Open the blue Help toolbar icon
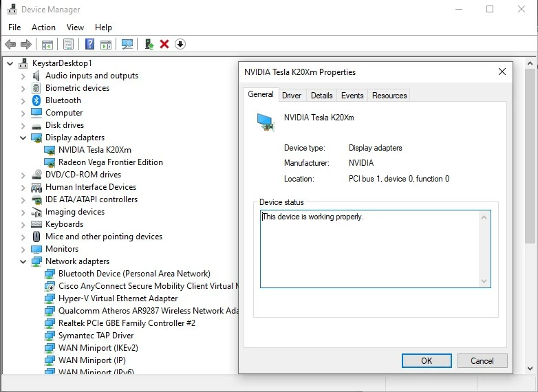 (x=89, y=44)
